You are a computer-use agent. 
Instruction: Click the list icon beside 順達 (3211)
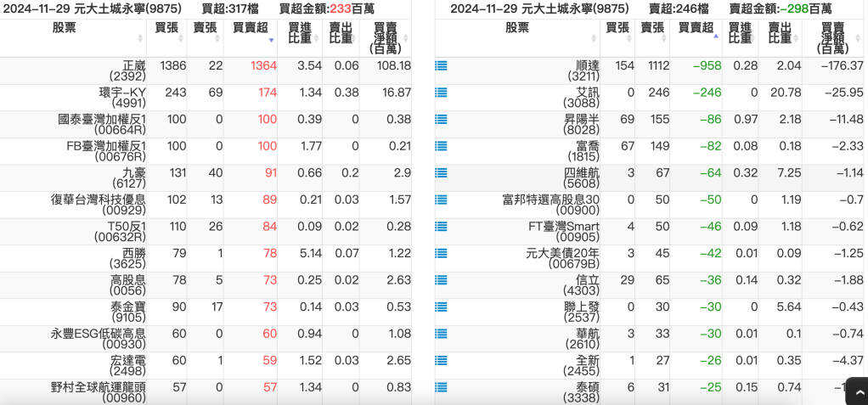click(441, 65)
